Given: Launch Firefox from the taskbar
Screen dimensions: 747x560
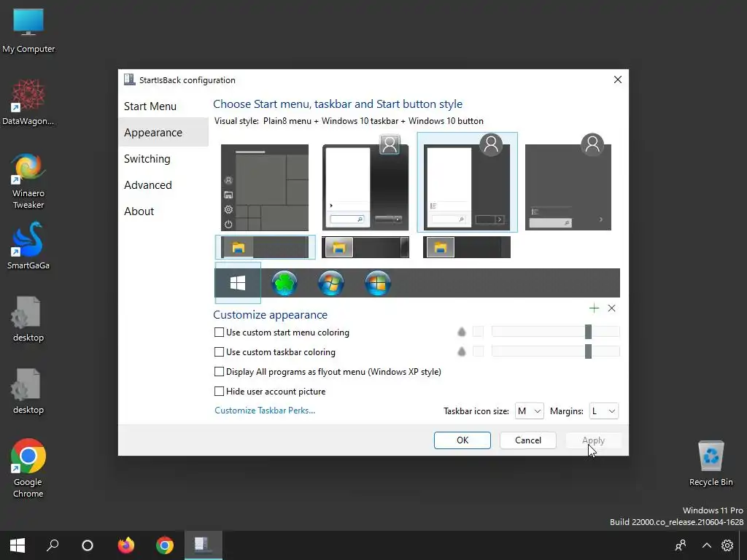Looking at the screenshot, I should pyautogui.click(x=126, y=545).
